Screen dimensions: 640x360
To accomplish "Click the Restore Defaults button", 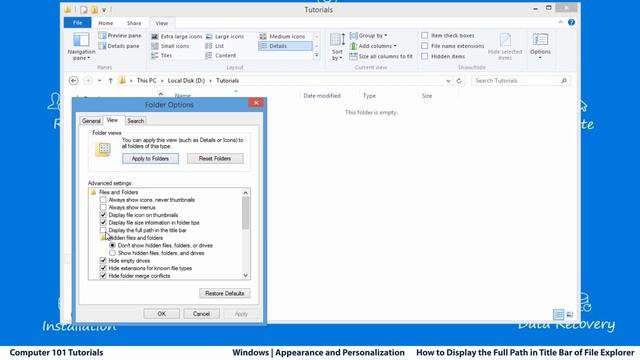I will point(225,293).
